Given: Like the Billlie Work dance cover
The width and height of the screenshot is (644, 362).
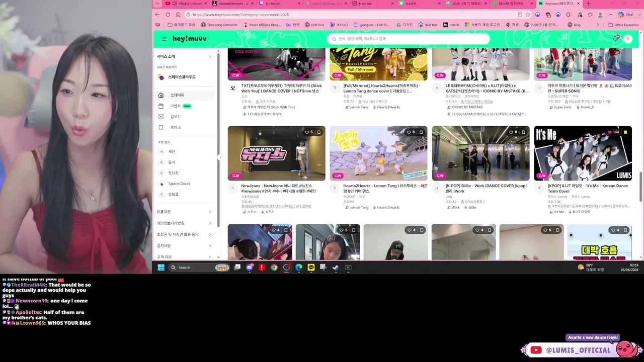Looking at the screenshot, I should pos(513,132).
